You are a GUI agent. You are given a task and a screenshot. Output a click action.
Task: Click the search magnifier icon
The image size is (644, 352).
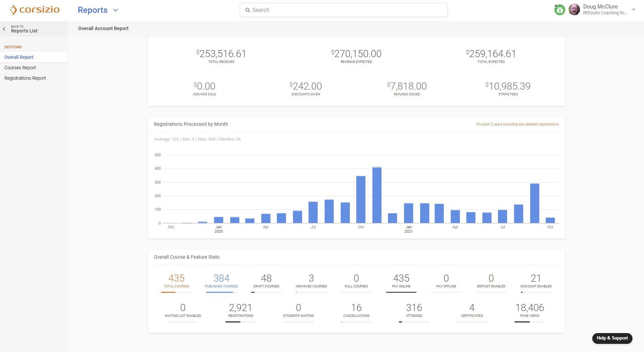click(x=247, y=10)
